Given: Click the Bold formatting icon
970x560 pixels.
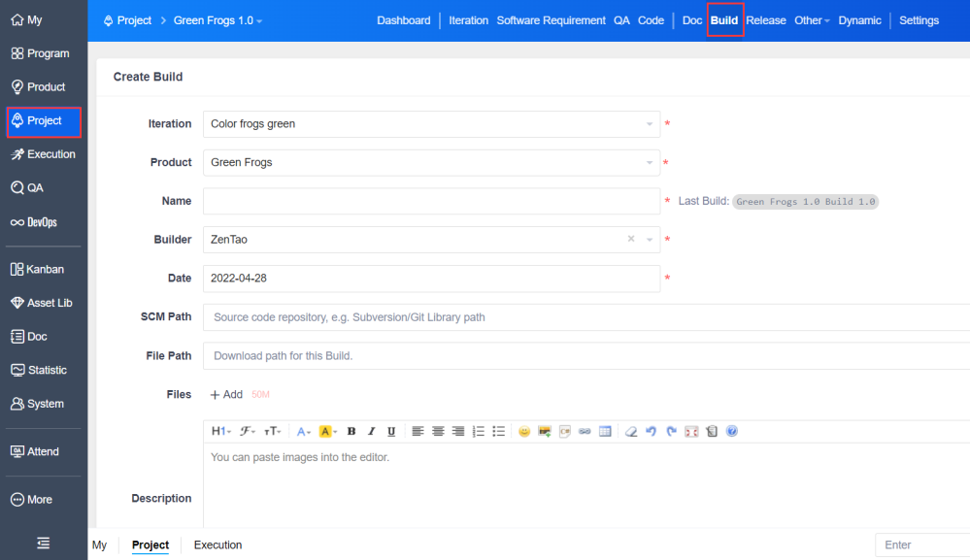Looking at the screenshot, I should [351, 431].
